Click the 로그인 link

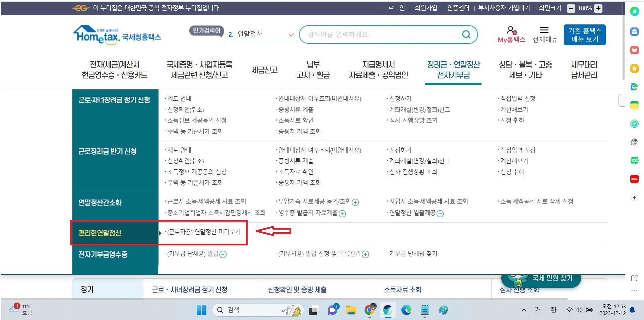point(396,8)
